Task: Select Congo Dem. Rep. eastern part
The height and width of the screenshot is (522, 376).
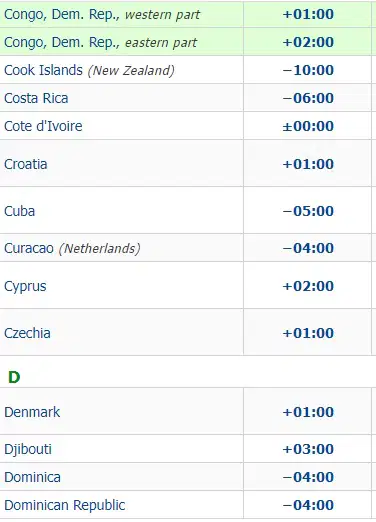Action: pyautogui.click(x=101, y=42)
